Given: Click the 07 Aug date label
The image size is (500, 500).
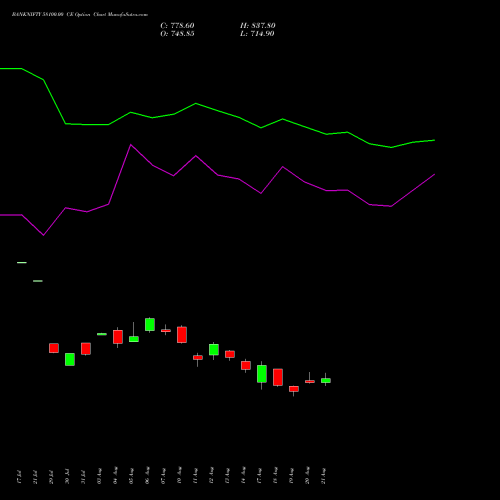Looking at the screenshot, I should pos(163,476).
